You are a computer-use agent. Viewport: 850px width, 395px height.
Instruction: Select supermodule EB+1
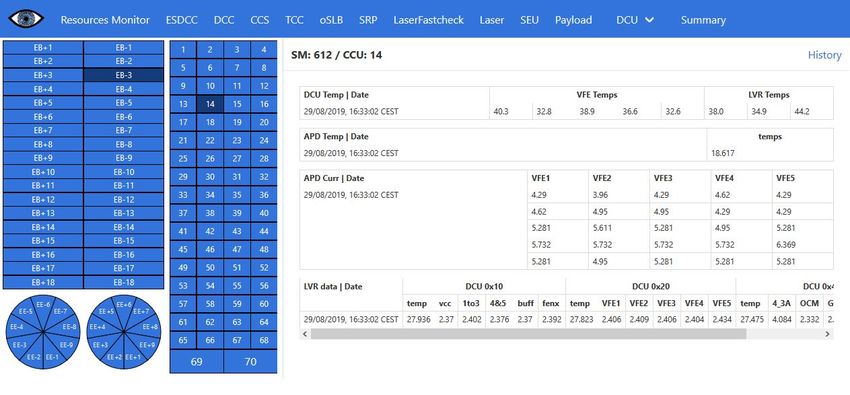[x=43, y=47]
